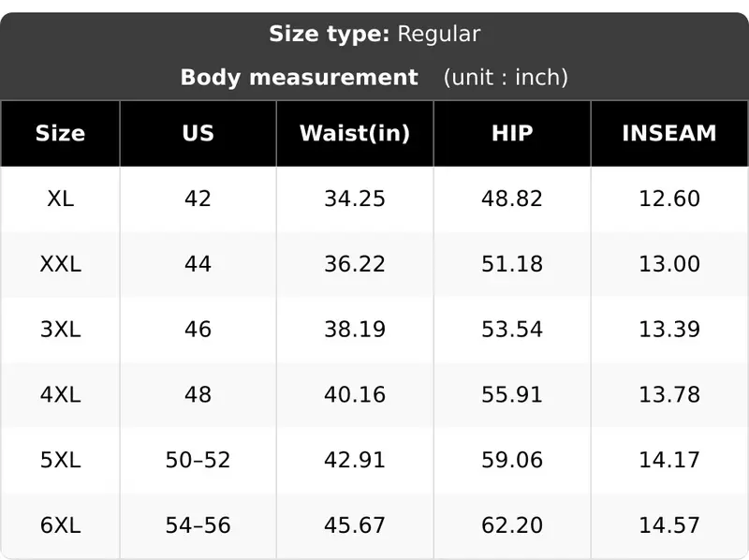The image size is (749, 560).
Task: Select US size 50–52 cell
Action: (198, 460)
